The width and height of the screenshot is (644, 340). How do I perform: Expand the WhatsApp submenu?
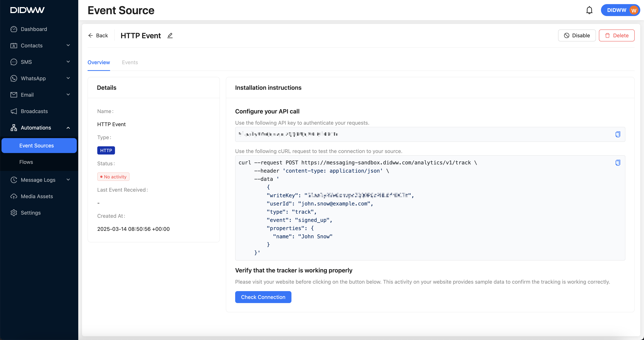(68, 78)
